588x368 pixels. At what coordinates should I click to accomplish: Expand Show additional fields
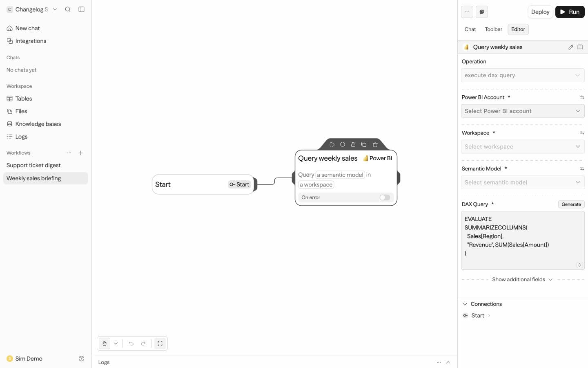click(522, 280)
